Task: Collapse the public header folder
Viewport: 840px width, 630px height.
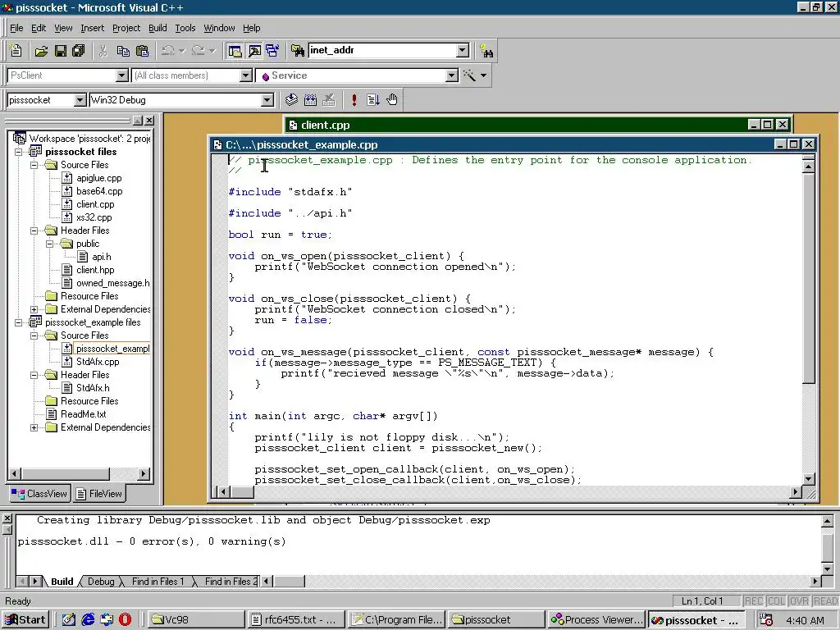Action: pyautogui.click(x=50, y=244)
